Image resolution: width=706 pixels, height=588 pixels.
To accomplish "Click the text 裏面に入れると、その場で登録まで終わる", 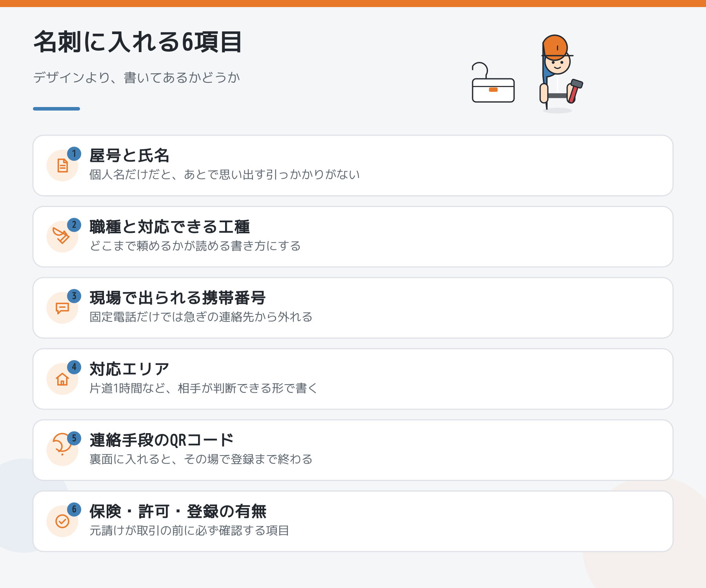I will (x=201, y=459).
